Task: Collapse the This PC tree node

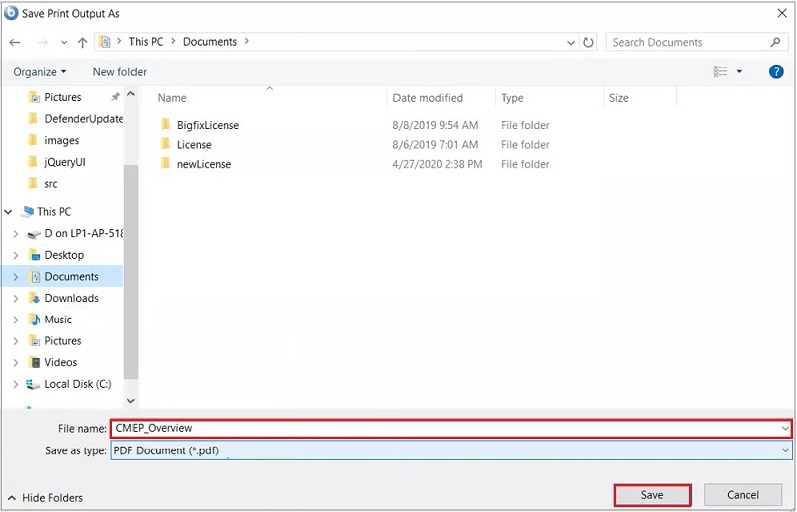Action: pos(9,212)
